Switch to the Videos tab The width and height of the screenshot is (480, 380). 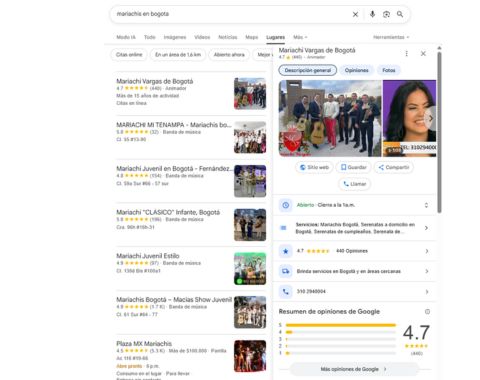(x=202, y=37)
